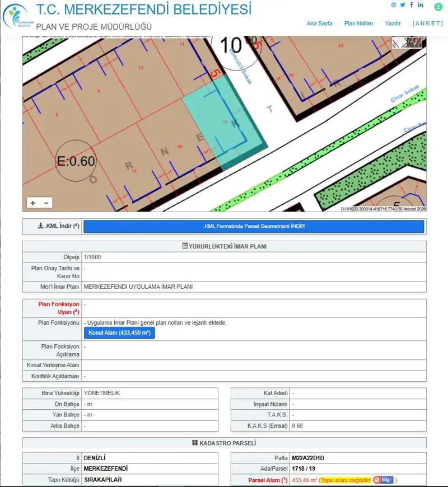
Task: Click the Merkezefendi Belediyesi logo
Action: click(17, 16)
